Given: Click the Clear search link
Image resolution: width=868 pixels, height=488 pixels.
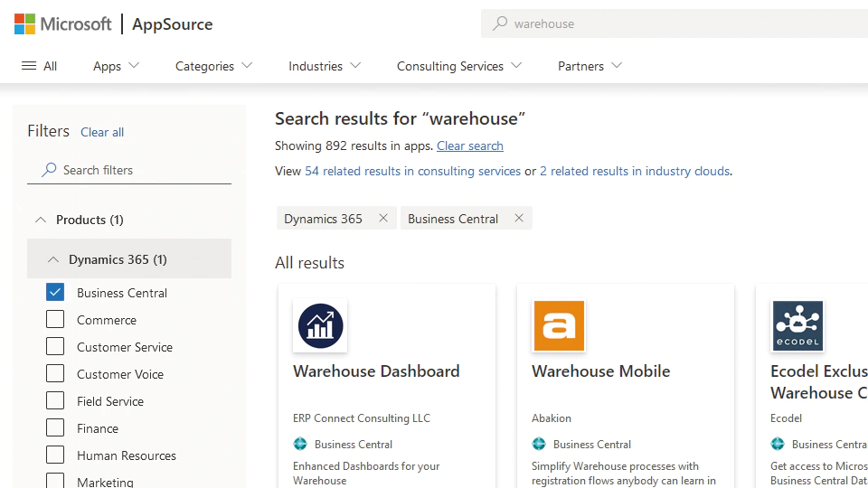Looking at the screenshot, I should (x=470, y=145).
